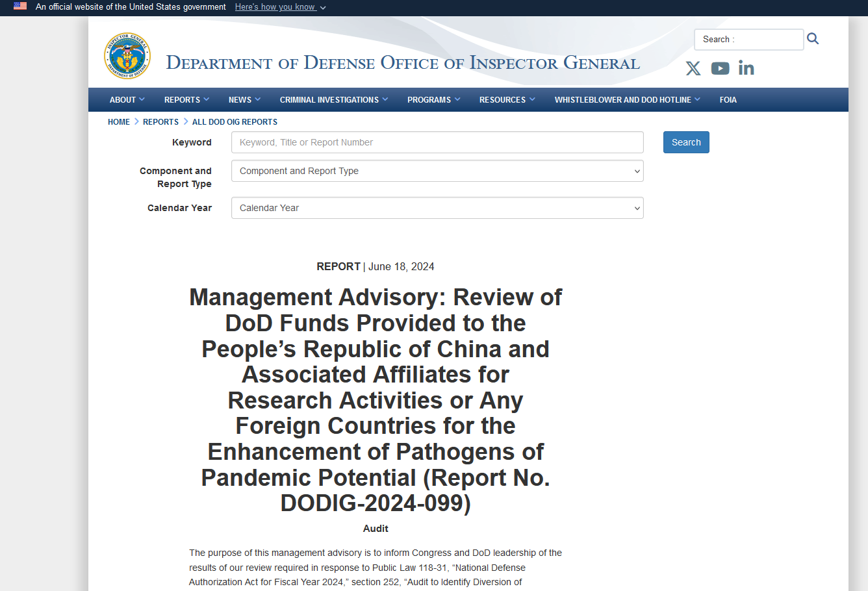This screenshot has width=868, height=591.
Task: Open Component and Report Type dropdown
Action: (x=437, y=171)
